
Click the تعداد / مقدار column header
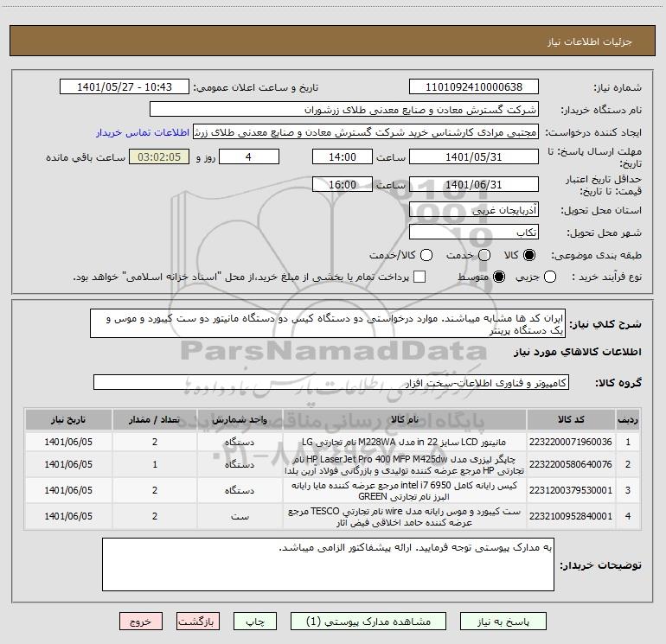click(x=155, y=419)
